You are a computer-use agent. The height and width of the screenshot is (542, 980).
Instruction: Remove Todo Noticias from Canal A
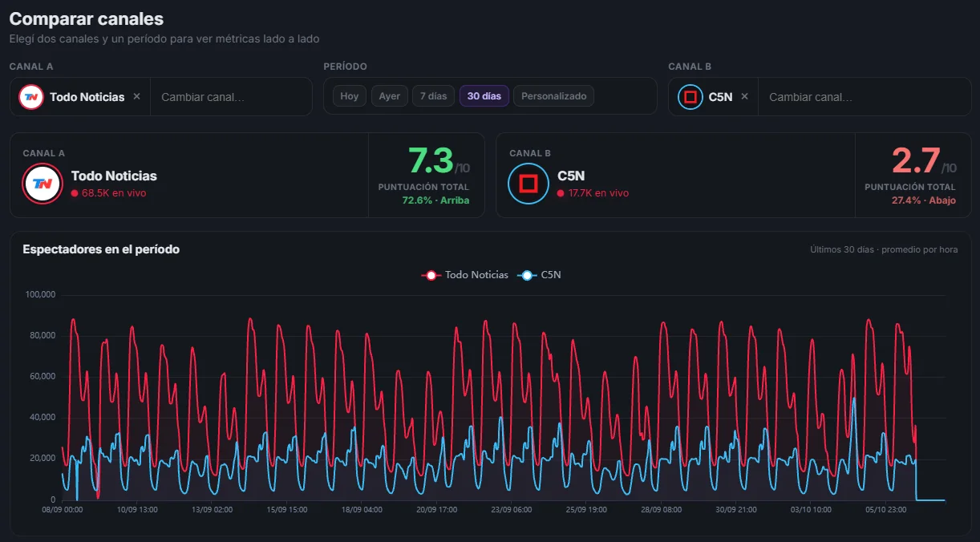[136, 96]
